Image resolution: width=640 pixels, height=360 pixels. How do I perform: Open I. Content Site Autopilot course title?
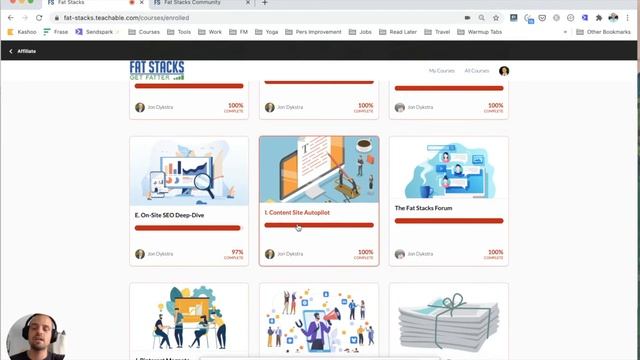(x=297, y=213)
